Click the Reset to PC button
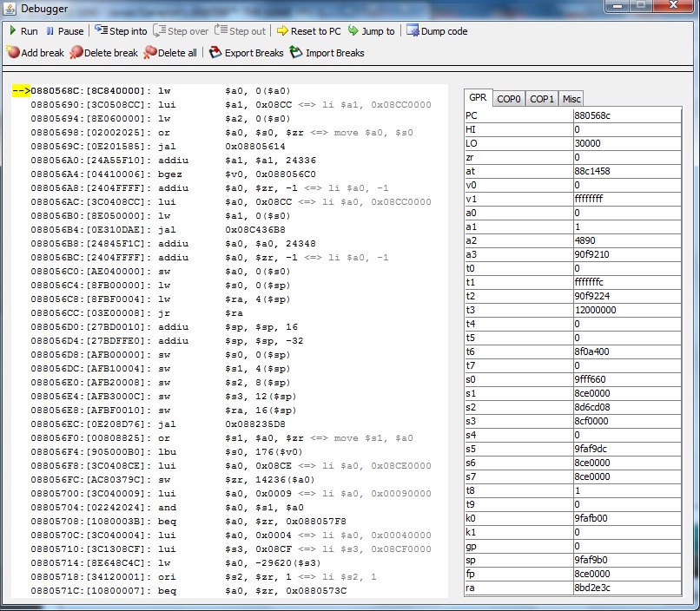 [x=308, y=31]
